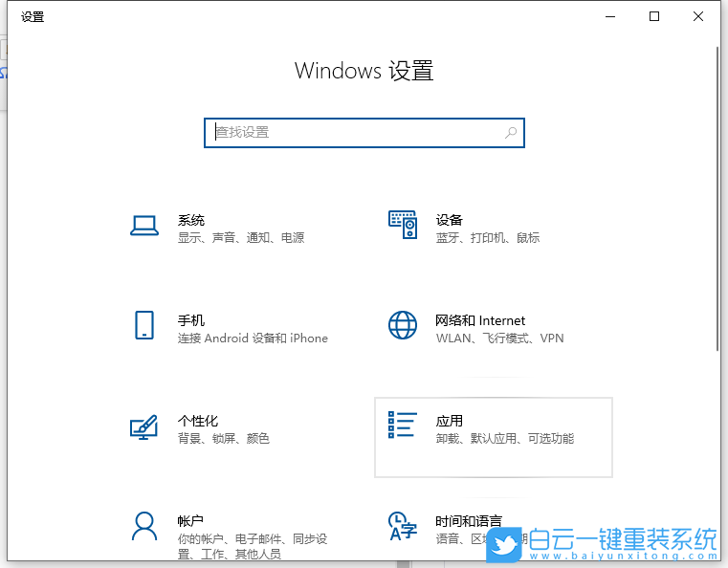
Task: Click the text WLAN、飞行模式、VPN
Action: [499, 338]
